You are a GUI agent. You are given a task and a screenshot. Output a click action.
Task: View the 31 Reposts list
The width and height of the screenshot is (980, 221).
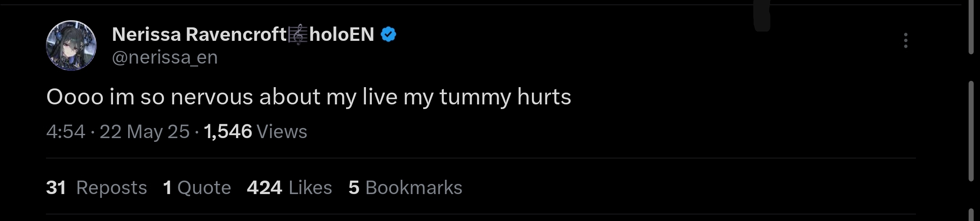[97, 188]
